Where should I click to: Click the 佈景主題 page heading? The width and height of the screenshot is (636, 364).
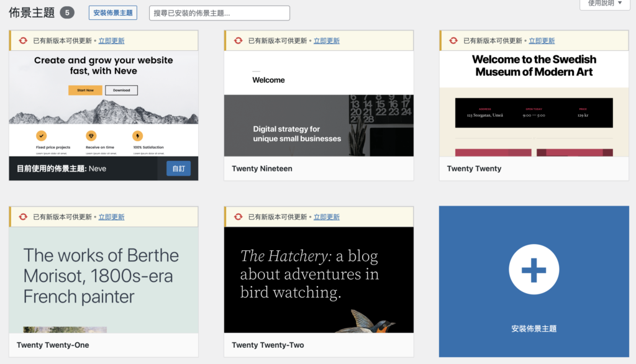pos(32,12)
